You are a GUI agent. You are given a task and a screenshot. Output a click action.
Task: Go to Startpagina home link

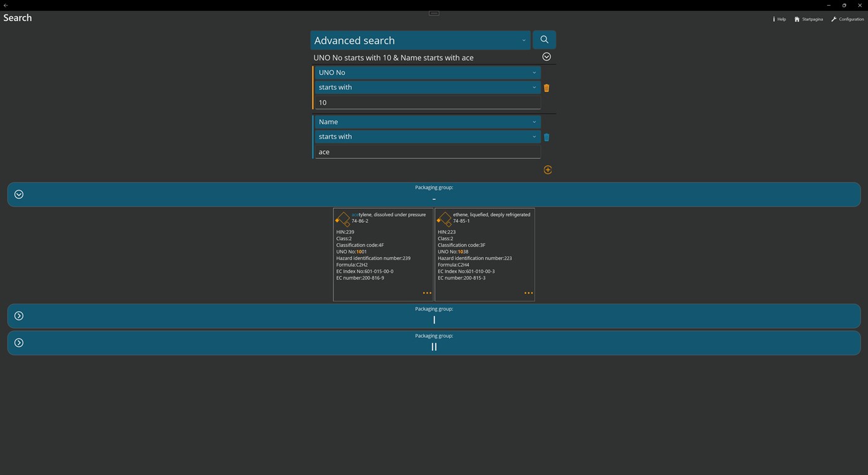(808, 19)
